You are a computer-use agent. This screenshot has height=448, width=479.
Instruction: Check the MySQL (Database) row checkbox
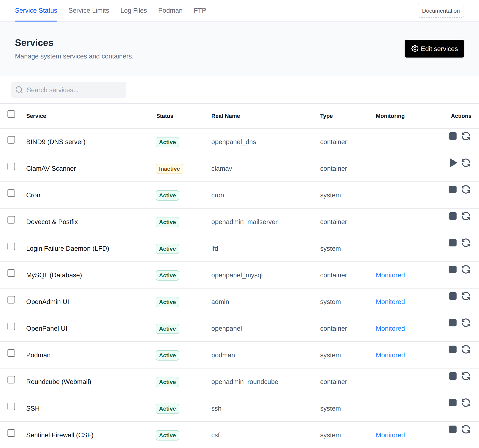coord(11,273)
